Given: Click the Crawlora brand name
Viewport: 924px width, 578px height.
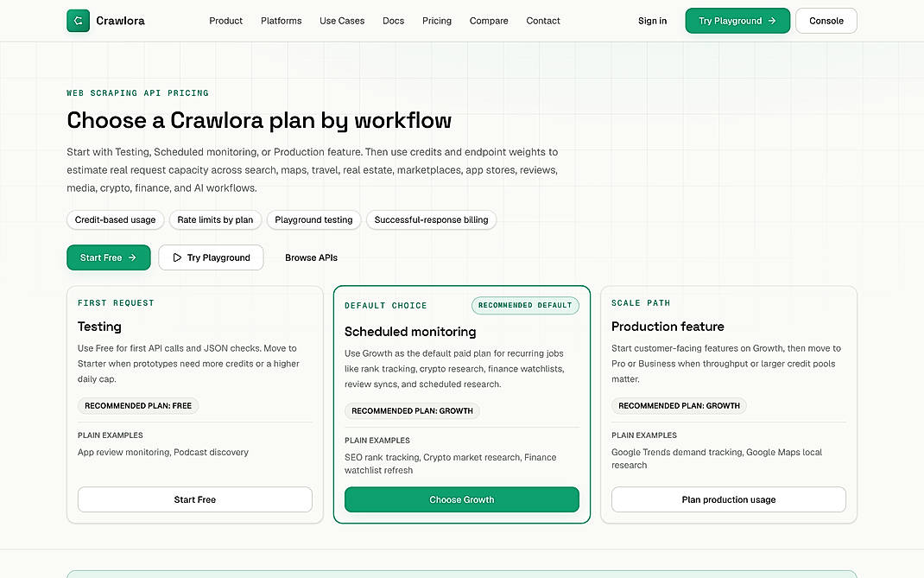Looking at the screenshot, I should 120,21.
